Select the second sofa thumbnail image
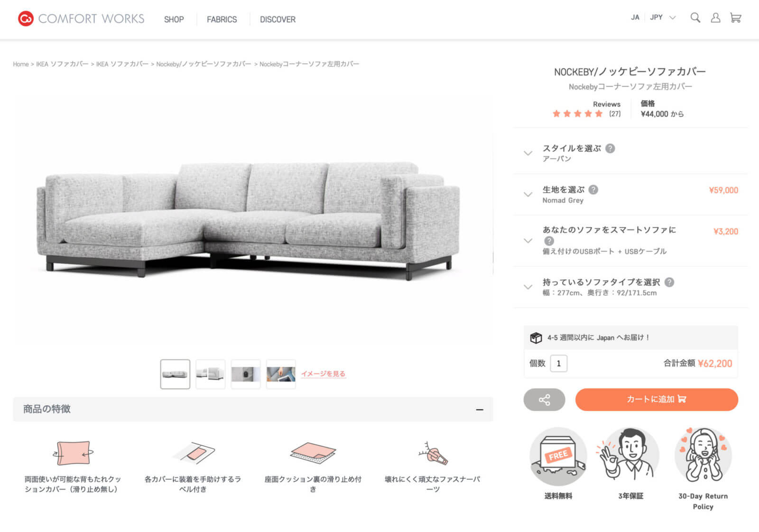 (x=210, y=374)
